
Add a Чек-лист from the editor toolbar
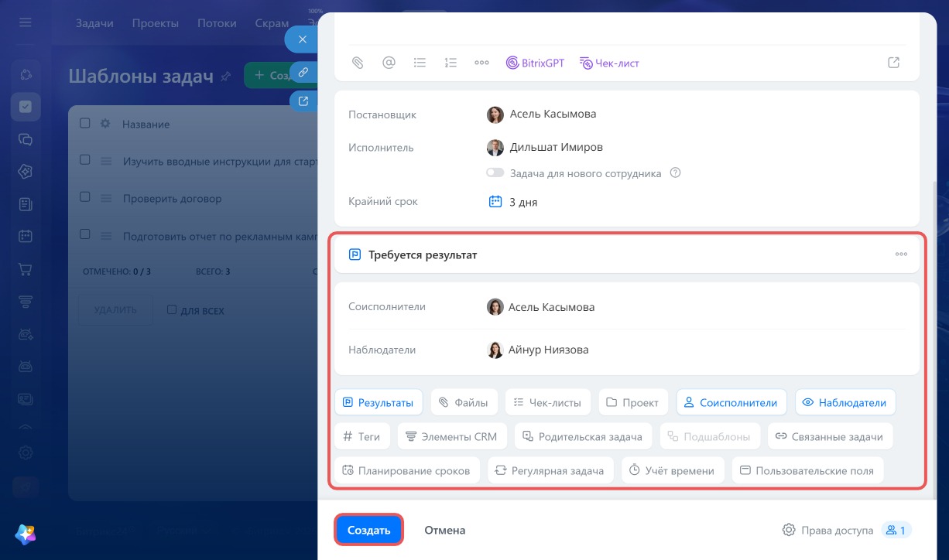click(x=609, y=63)
